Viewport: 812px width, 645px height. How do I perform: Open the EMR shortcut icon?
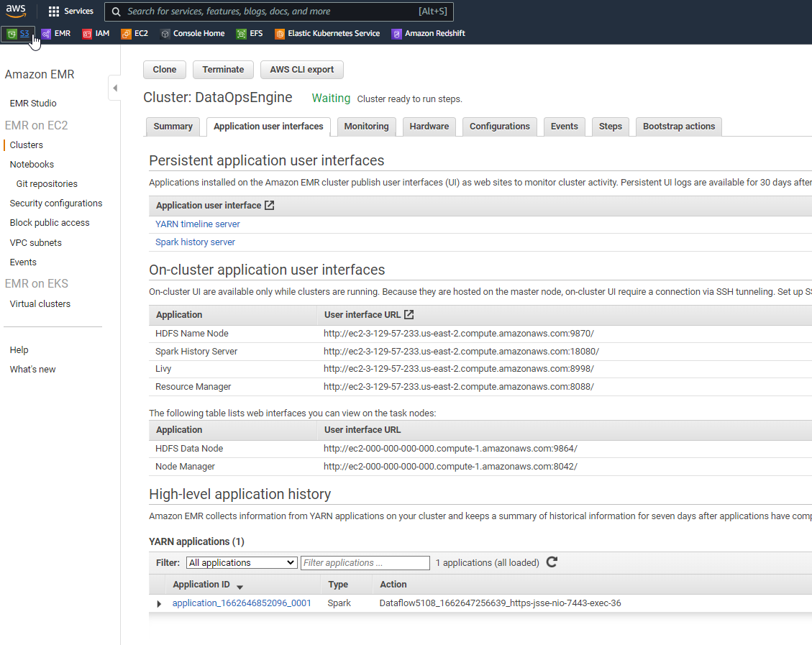click(46, 34)
